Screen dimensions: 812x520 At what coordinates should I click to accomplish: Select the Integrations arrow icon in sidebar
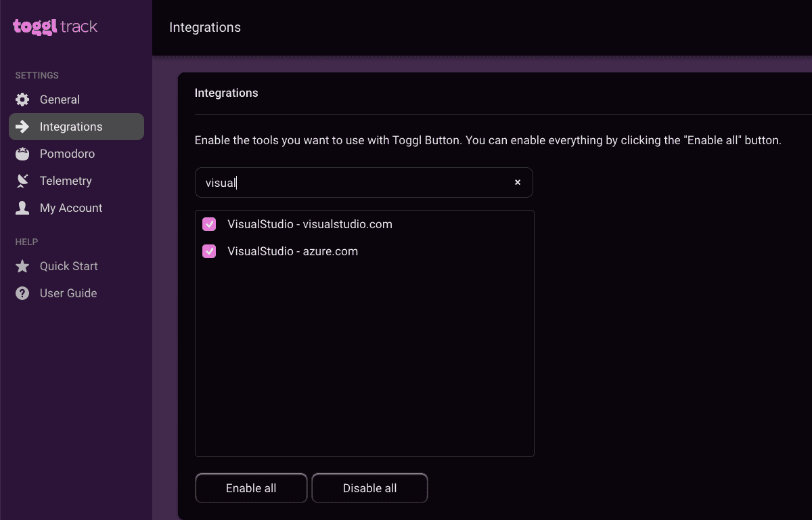coord(22,126)
